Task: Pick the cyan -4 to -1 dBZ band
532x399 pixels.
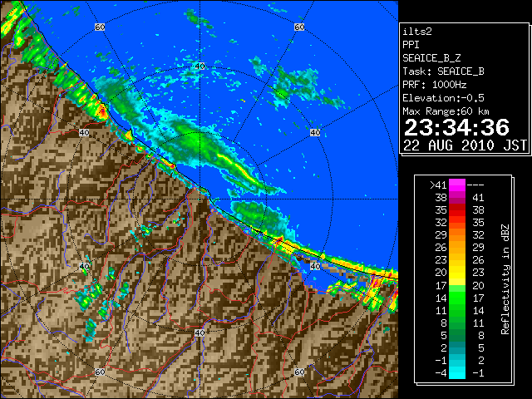Action: (x=457, y=373)
